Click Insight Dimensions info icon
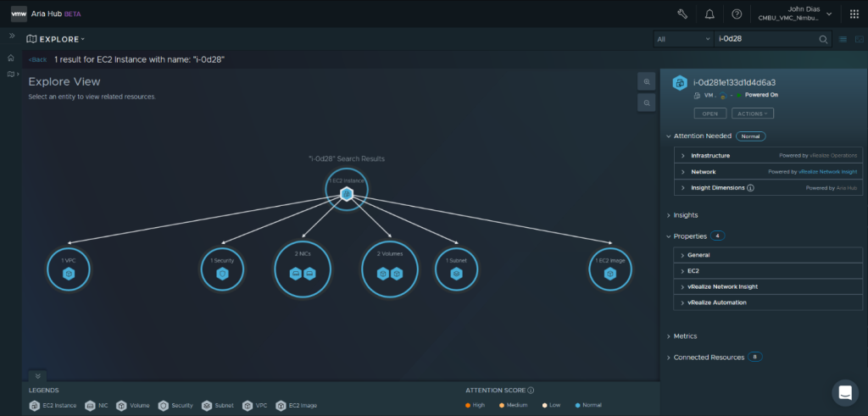Viewport: 868px width, 416px height. 751,188
